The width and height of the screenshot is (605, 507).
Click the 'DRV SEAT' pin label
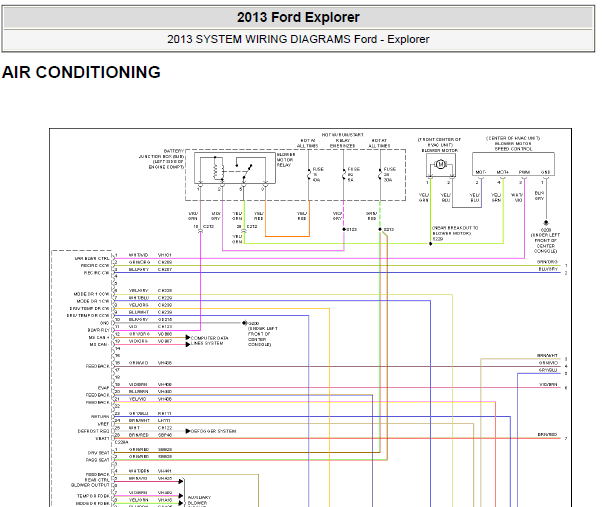99,453
